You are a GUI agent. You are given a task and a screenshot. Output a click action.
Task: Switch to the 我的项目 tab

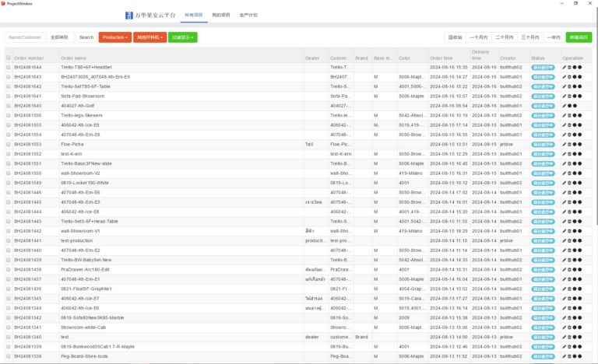pyautogui.click(x=220, y=15)
